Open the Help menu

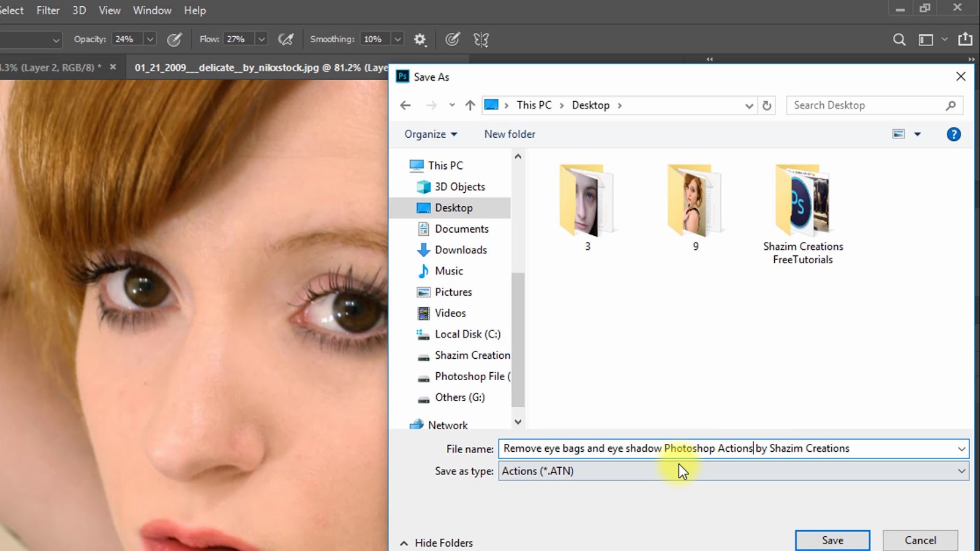point(195,10)
